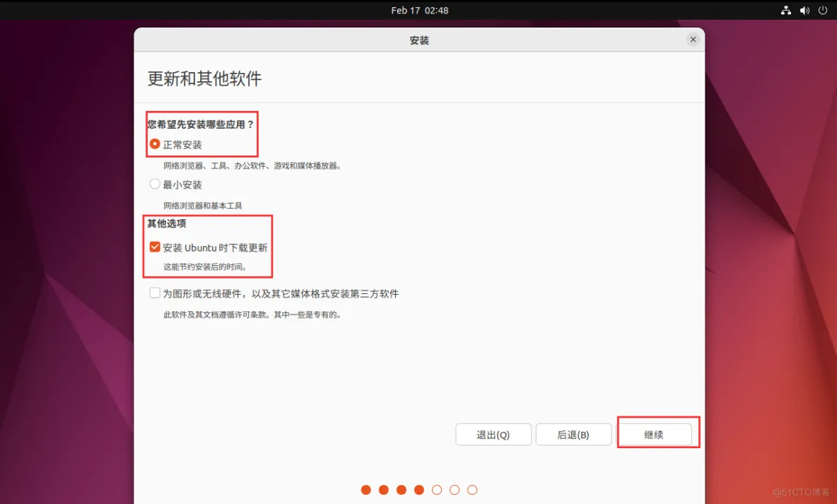Click the 安装 window title

pyautogui.click(x=419, y=40)
